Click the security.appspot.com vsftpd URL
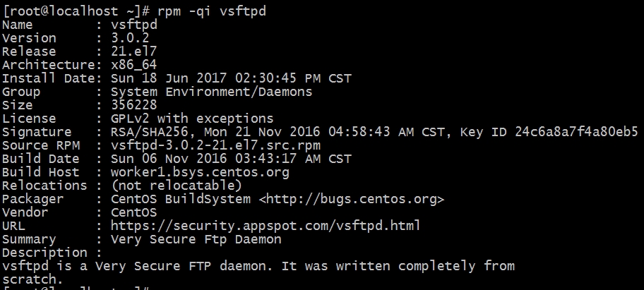The image size is (644, 290). (x=266, y=226)
